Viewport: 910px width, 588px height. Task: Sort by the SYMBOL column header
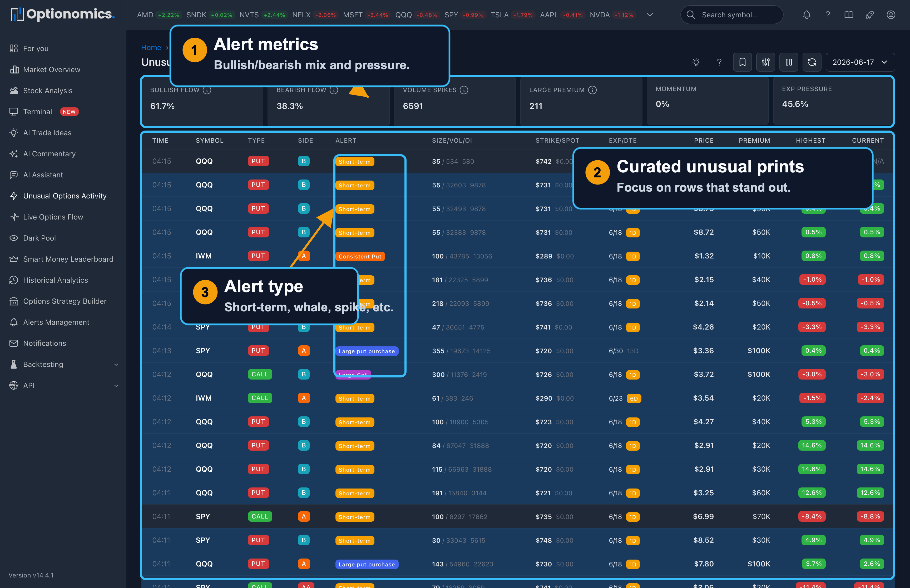point(210,141)
